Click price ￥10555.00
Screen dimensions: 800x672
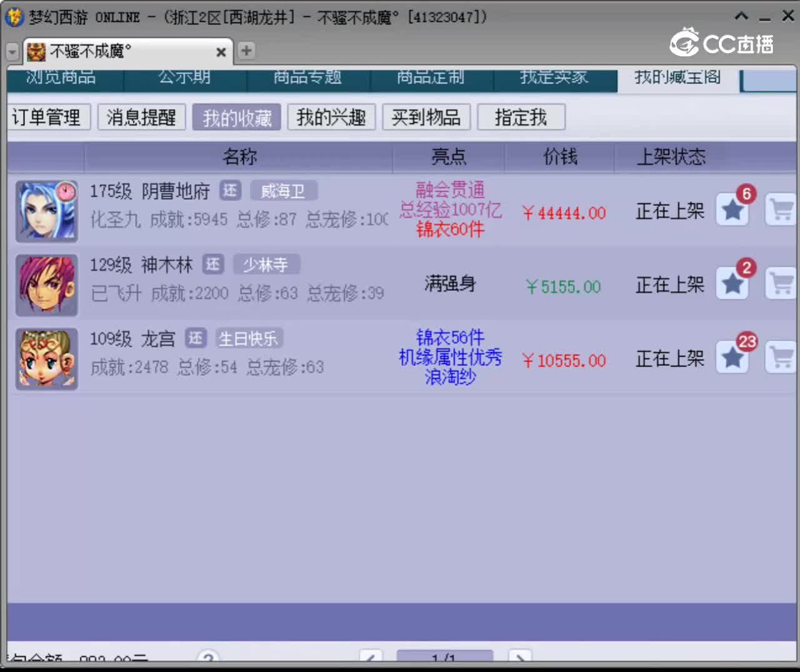(564, 361)
